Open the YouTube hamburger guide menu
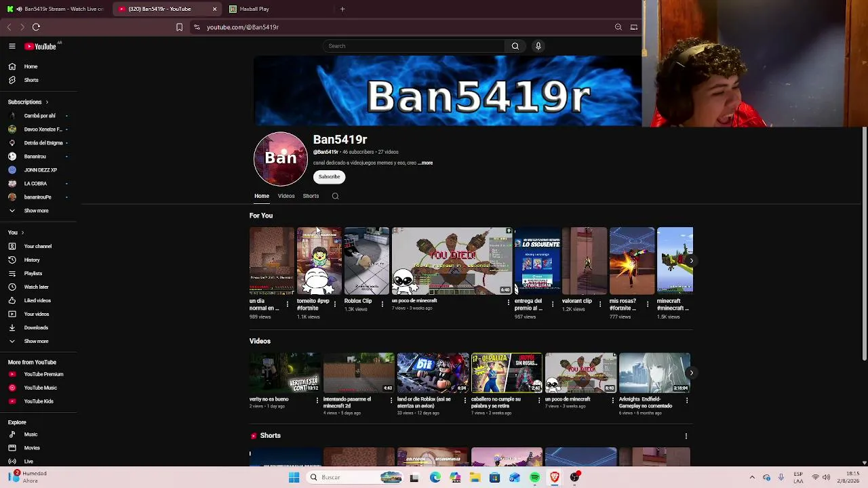868x488 pixels. point(12,46)
